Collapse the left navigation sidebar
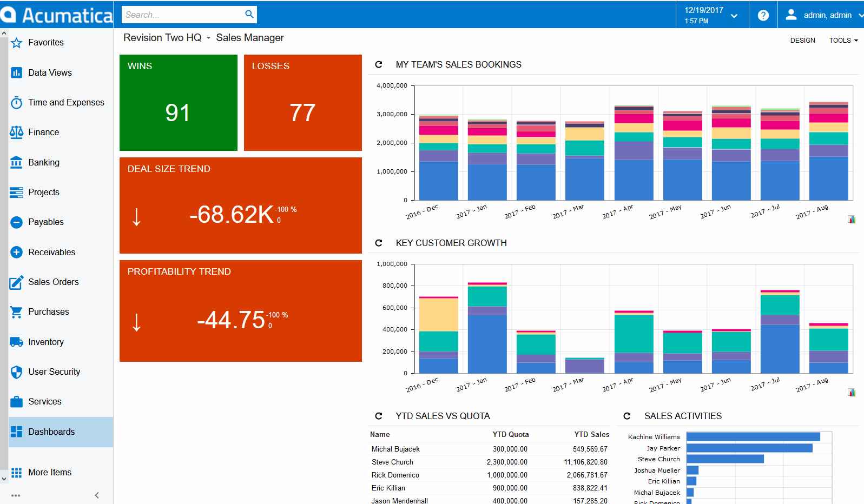864x504 pixels. coord(97,495)
